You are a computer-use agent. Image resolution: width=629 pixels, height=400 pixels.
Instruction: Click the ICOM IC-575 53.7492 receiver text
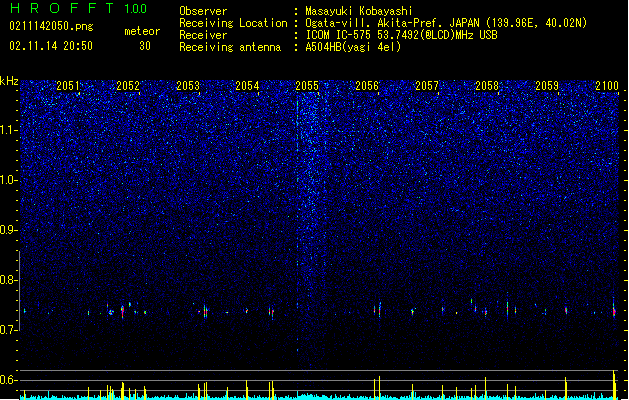[x=402, y=35]
